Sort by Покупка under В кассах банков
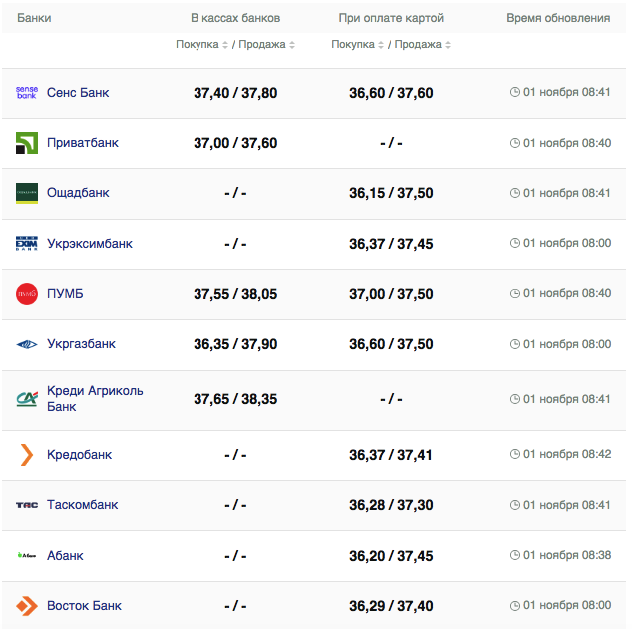The height and width of the screenshot is (629, 632). [202, 45]
